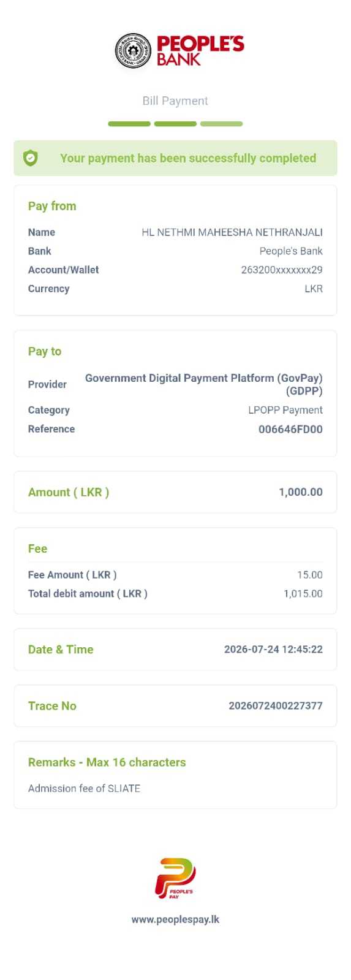
Task: Select the second progress step bar
Action: [175, 124]
